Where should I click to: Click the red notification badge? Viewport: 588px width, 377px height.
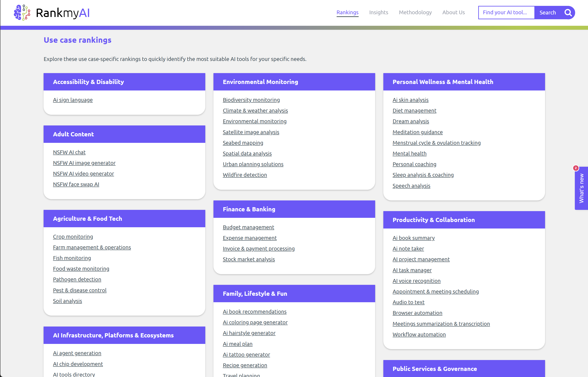[x=575, y=168]
